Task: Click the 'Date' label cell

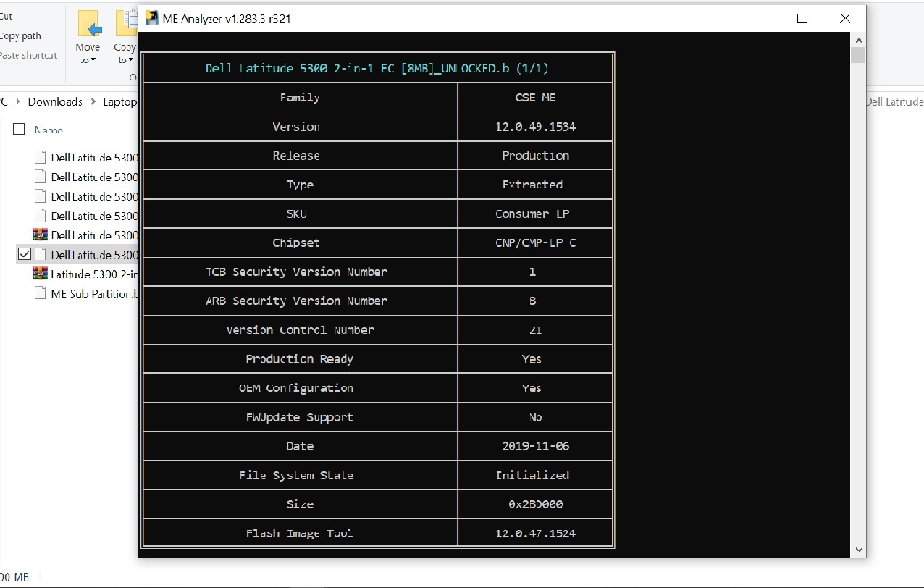Action: pyautogui.click(x=300, y=446)
